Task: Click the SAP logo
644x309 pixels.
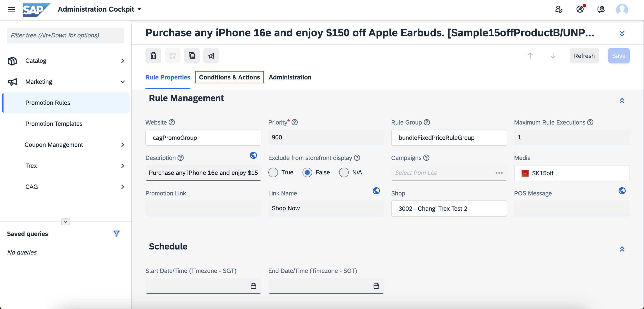Action: coord(37,10)
